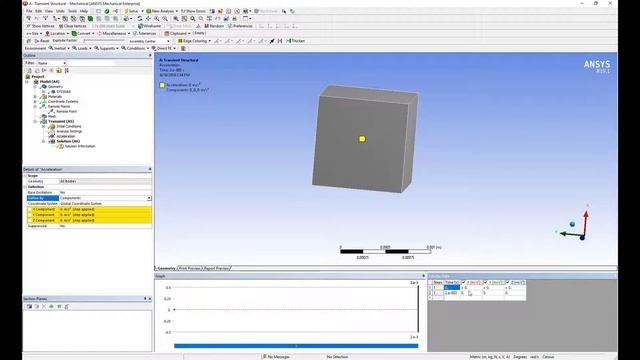The width and height of the screenshot is (640, 360).
Task: Expand the Solution (A6) tree node
Action: point(44,141)
